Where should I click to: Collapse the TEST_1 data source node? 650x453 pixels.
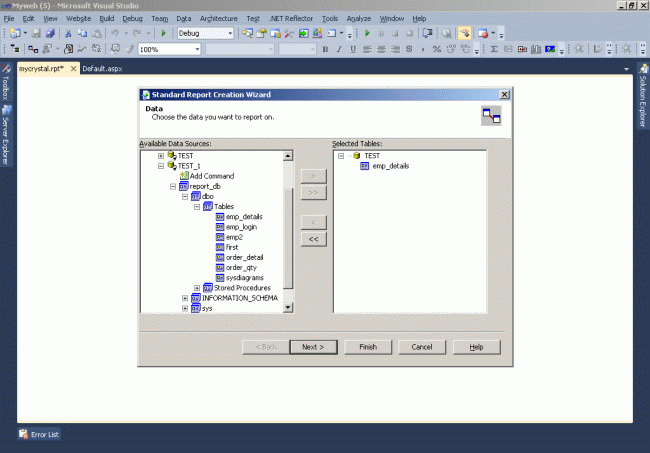pos(161,166)
